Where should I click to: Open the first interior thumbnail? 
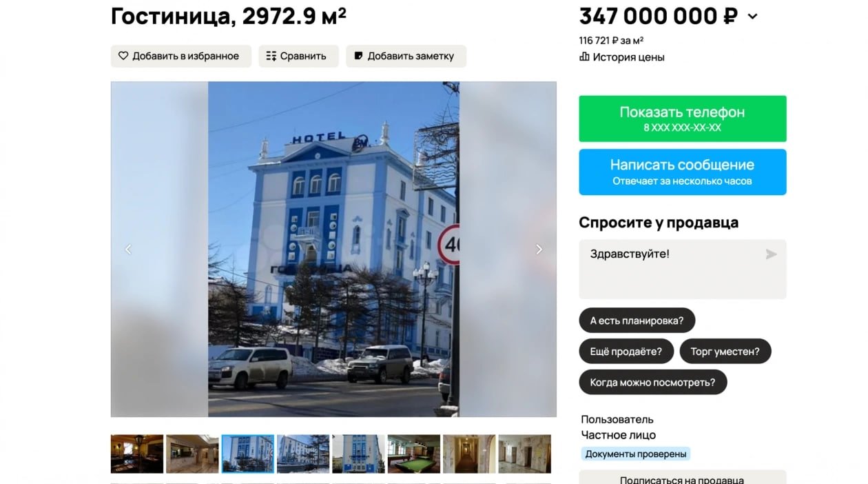coord(137,454)
